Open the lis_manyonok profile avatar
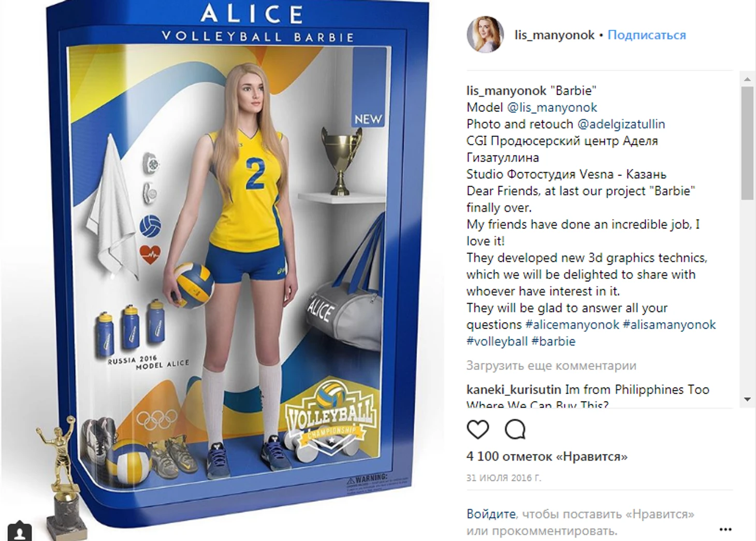The image size is (756, 541). click(x=485, y=34)
